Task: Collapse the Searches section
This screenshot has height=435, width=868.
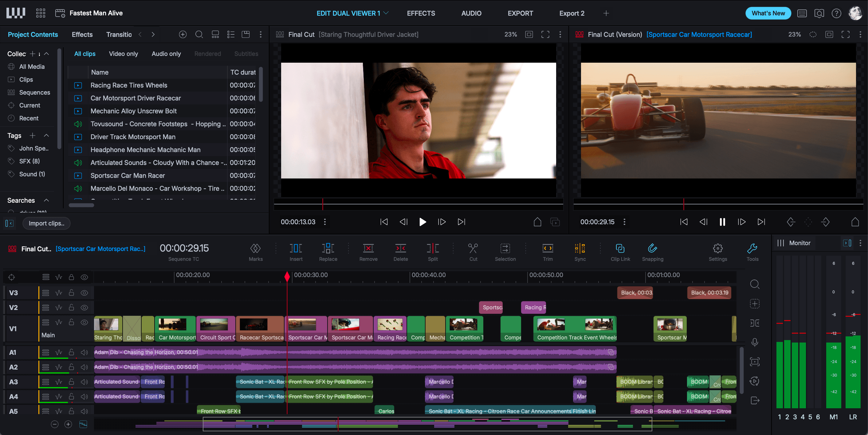Action: 46,201
